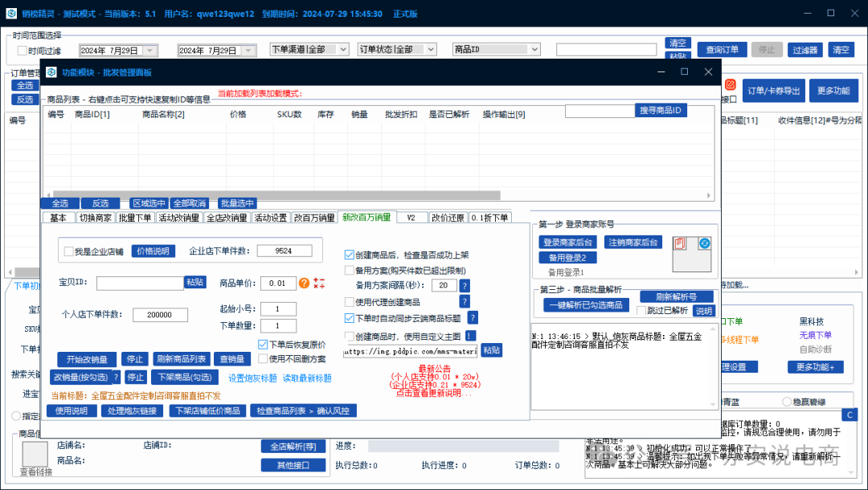Switch to the 批量下单 tab
Image resolution: width=868 pixels, height=490 pixels.
[x=134, y=218]
